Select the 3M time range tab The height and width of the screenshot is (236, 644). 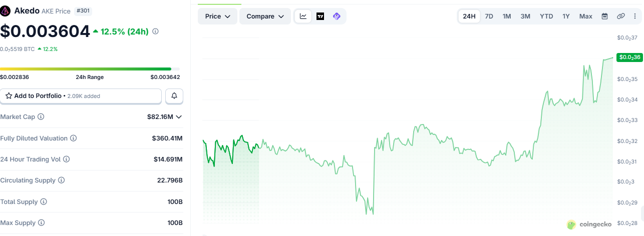(x=525, y=16)
